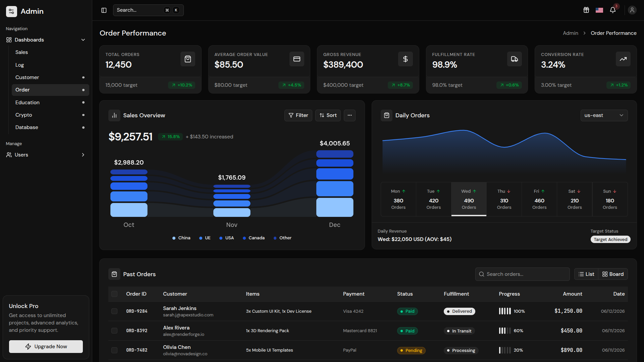Check the box for order ORD-8392

(x=114, y=331)
